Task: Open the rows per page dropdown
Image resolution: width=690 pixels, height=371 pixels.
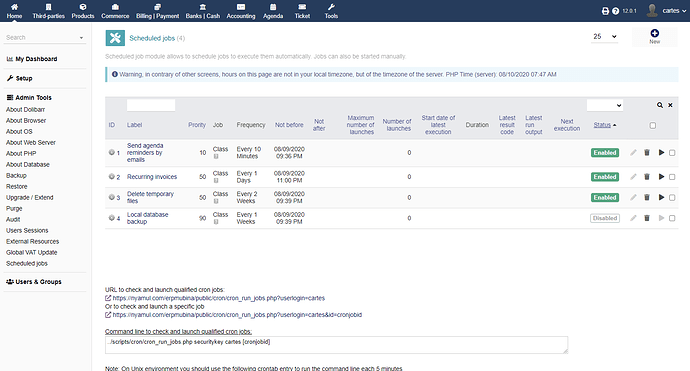Action: click(x=605, y=37)
